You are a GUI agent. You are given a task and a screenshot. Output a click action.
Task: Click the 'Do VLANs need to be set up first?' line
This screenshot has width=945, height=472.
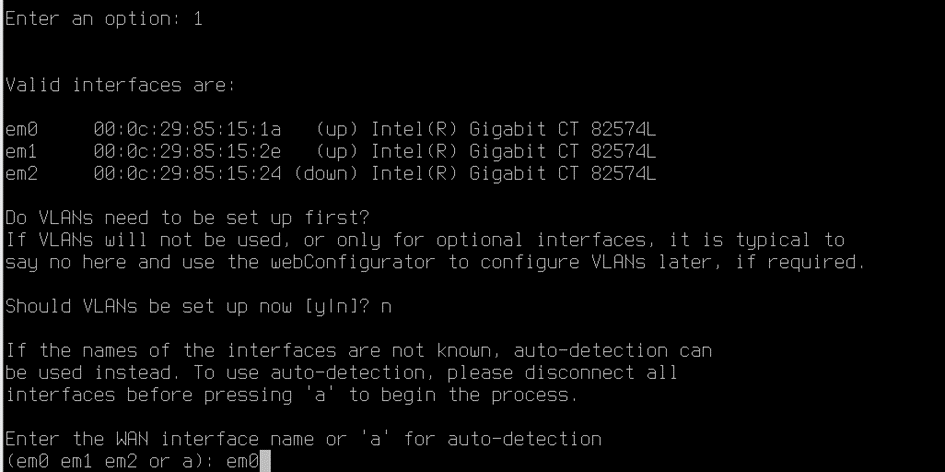pos(187,218)
